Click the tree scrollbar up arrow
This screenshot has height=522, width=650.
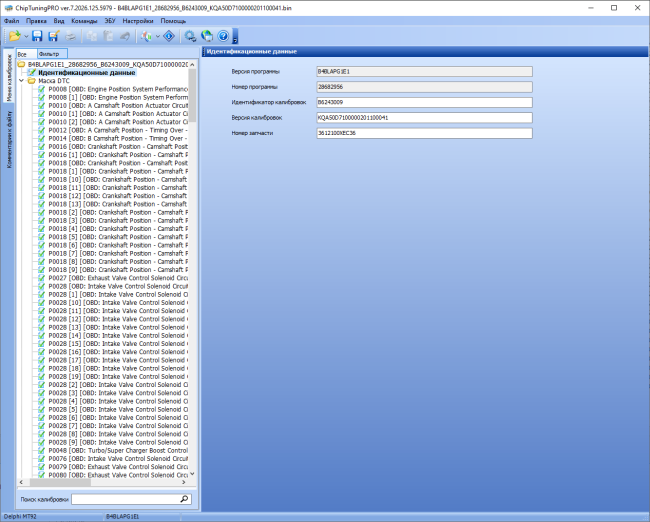click(192, 65)
